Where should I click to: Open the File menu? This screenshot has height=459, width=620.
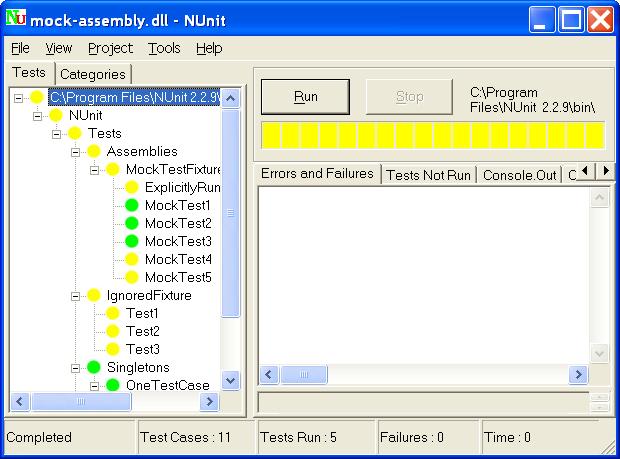point(20,48)
